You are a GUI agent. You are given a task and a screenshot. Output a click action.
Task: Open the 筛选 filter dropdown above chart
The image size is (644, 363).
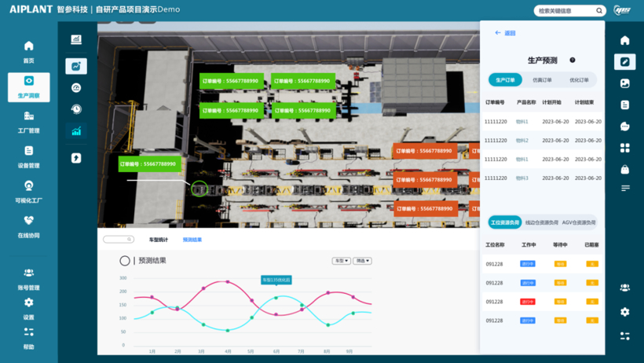coord(362,261)
